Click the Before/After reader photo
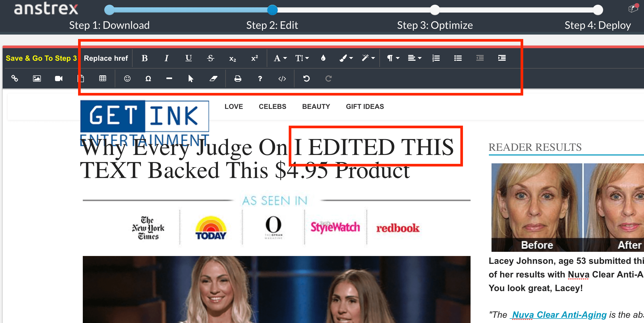The image size is (644, 323). pos(567,207)
